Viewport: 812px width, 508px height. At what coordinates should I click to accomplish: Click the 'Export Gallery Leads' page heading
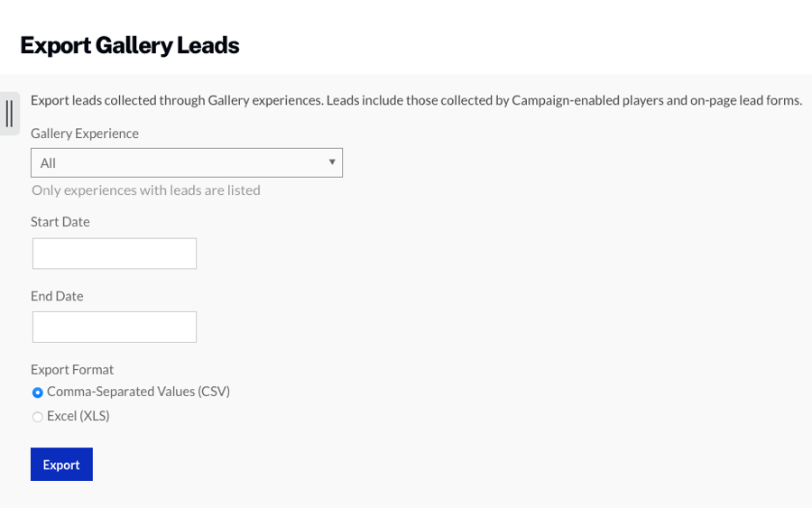point(130,45)
